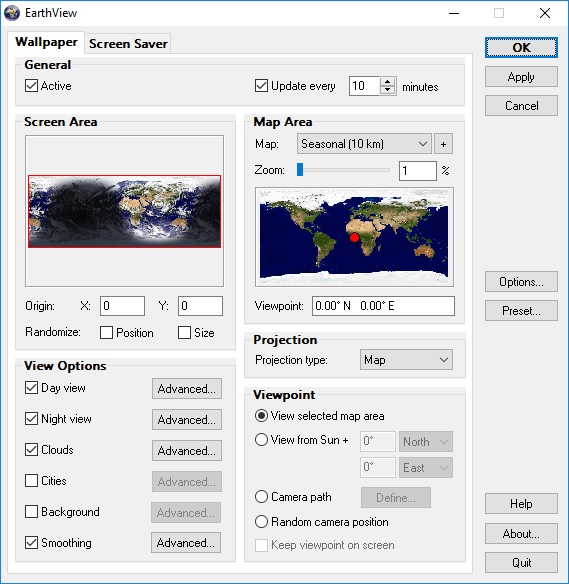Screen dimensions: 569x584
Task: Click the plus button next to Map dropdown
Action: pyautogui.click(x=443, y=144)
